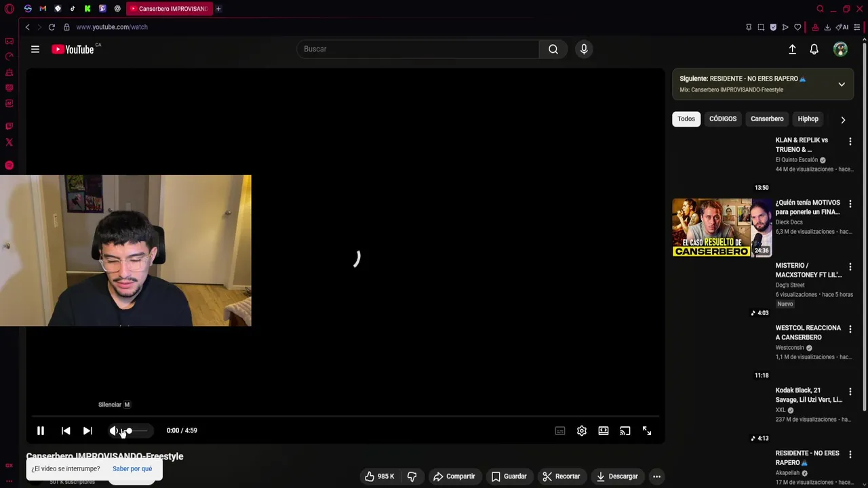This screenshot has height=488, width=868.
Task: Go back in browser history
Action: coord(27,27)
